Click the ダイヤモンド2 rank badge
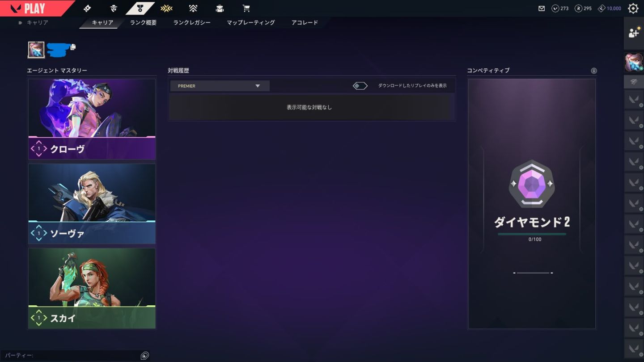The height and width of the screenshot is (362, 644). click(x=532, y=184)
